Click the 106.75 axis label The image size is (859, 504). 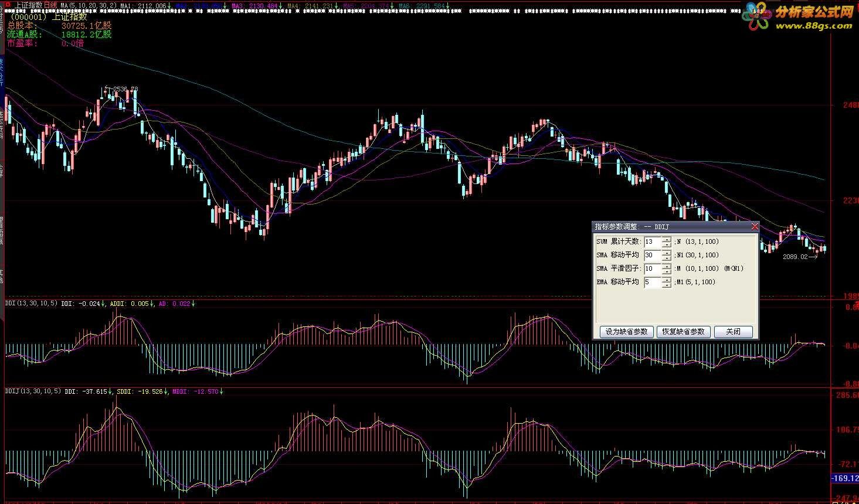[x=848, y=430]
